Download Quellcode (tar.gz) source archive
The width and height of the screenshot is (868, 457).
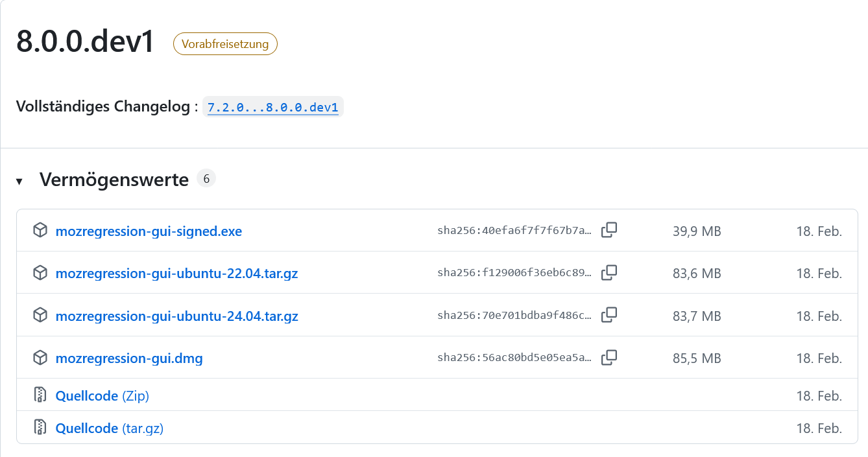coord(109,428)
